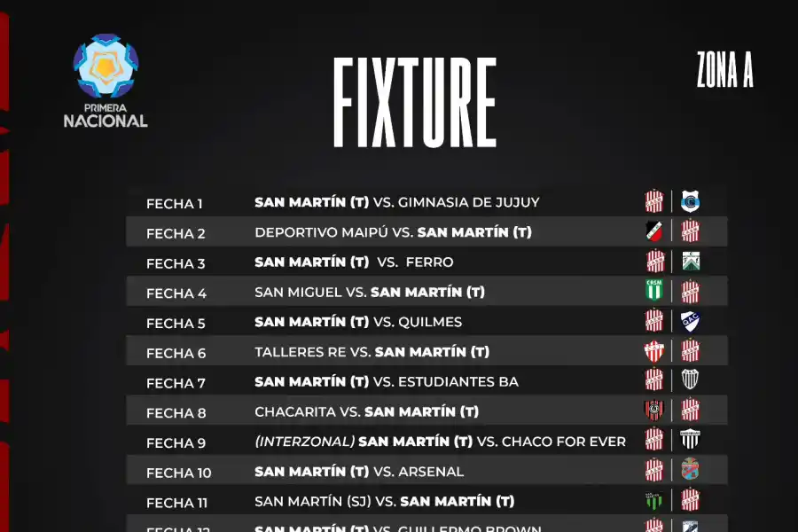Click the FIXTURE title heading
Image resolution: width=798 pixels, height=532 pixels.
[x=414, y=104]
